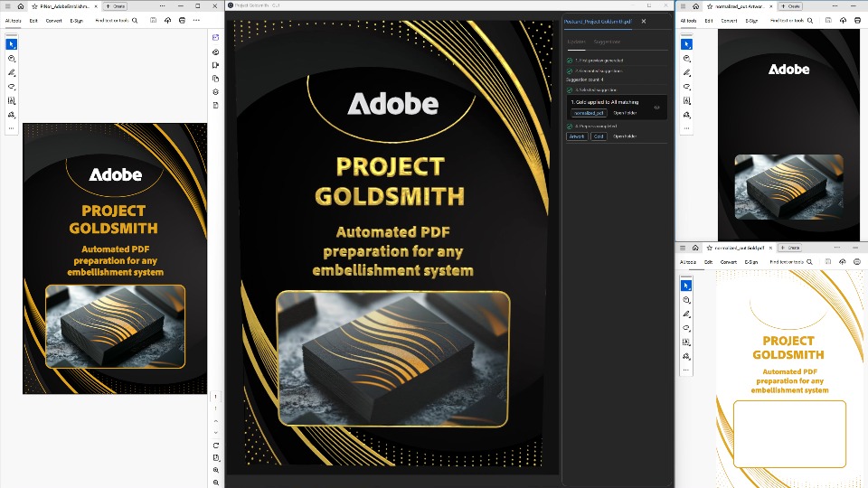Select the pen/highlight tool in left Acrobat window
Image resolution: width=868 pixels, height=488 pixels.
[12, 72]
